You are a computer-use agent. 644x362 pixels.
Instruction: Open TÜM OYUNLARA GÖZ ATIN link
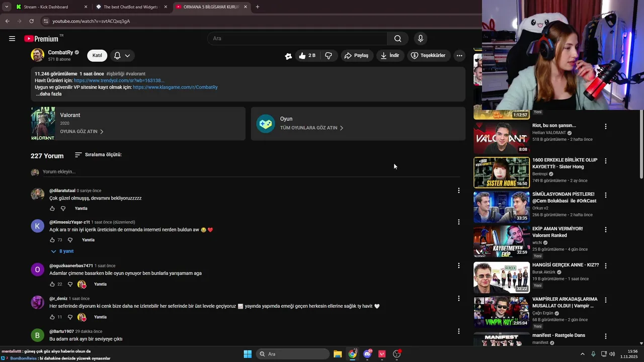point(311,128)
